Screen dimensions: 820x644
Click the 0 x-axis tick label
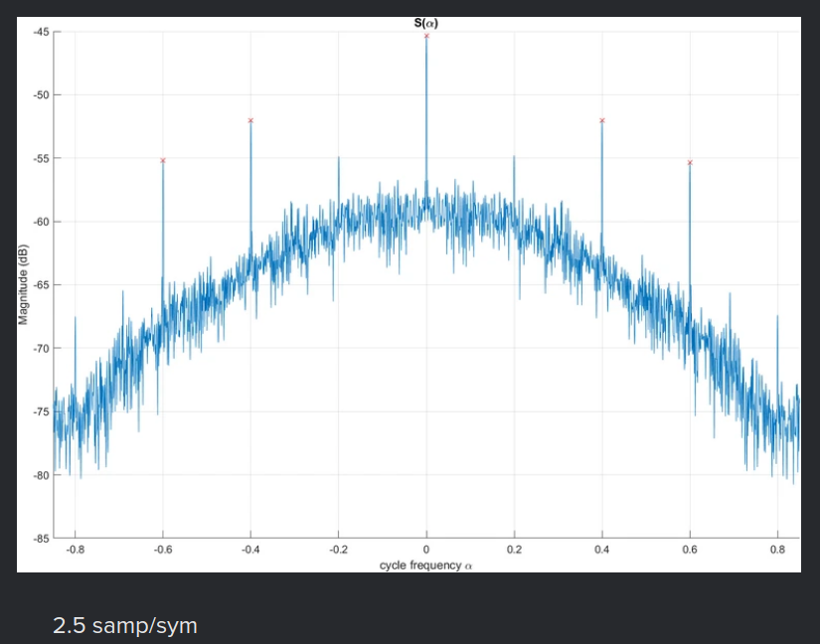coord(426,549)
